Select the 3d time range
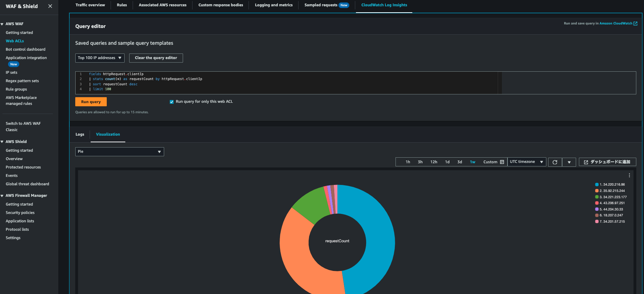Viewport: 644px width, 294px height. click(460, 162)
